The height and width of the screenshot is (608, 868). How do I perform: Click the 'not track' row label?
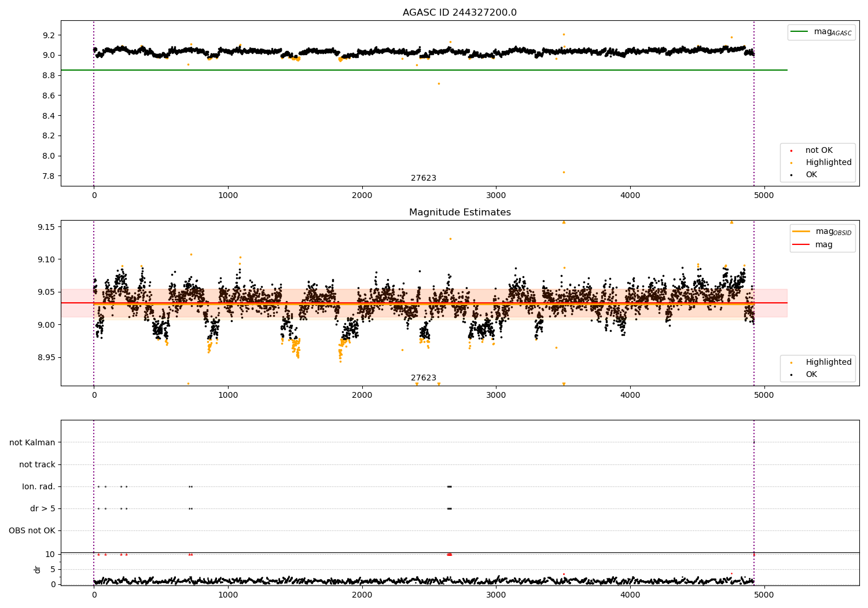(37, 465)
